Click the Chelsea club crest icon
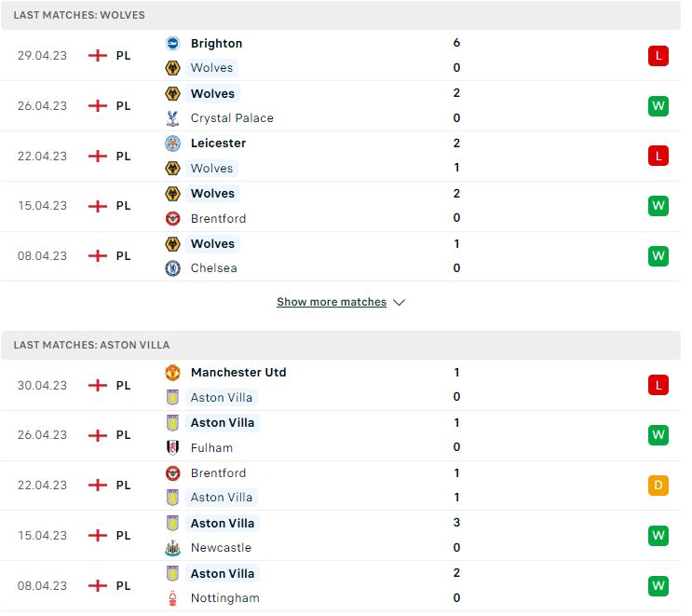 tap(172, 268)
